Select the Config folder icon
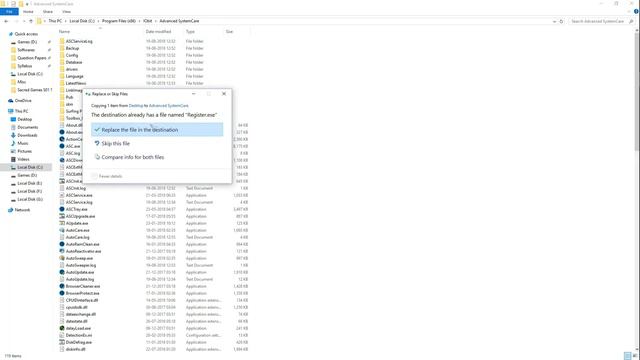 point(62,55)
